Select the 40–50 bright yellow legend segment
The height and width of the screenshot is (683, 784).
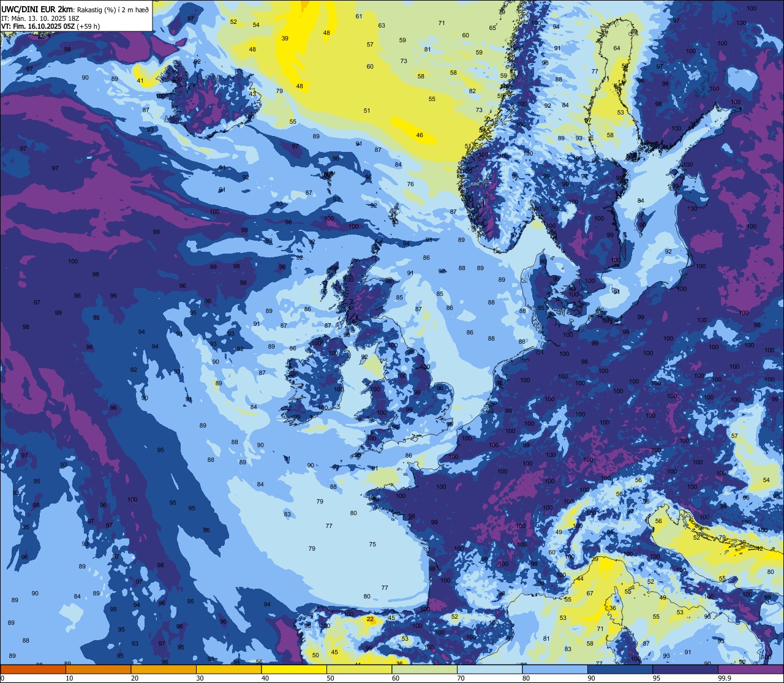click(294, 670)
